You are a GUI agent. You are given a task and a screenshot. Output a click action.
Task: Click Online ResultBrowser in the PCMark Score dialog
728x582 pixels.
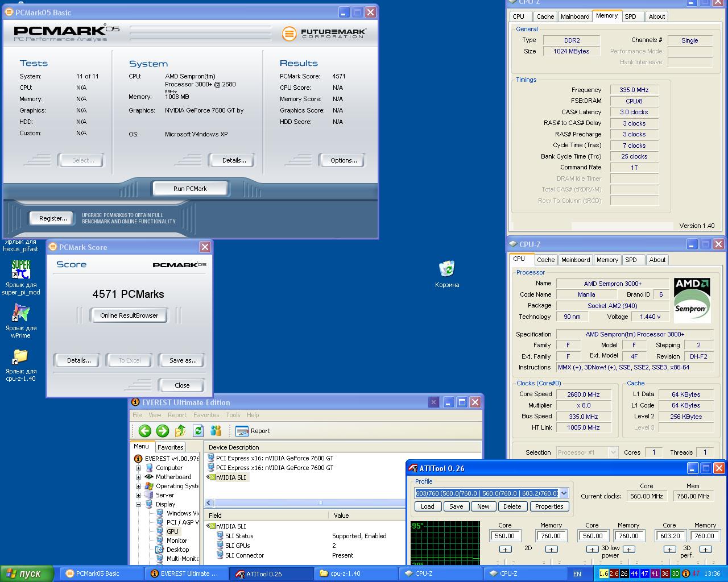129,315
